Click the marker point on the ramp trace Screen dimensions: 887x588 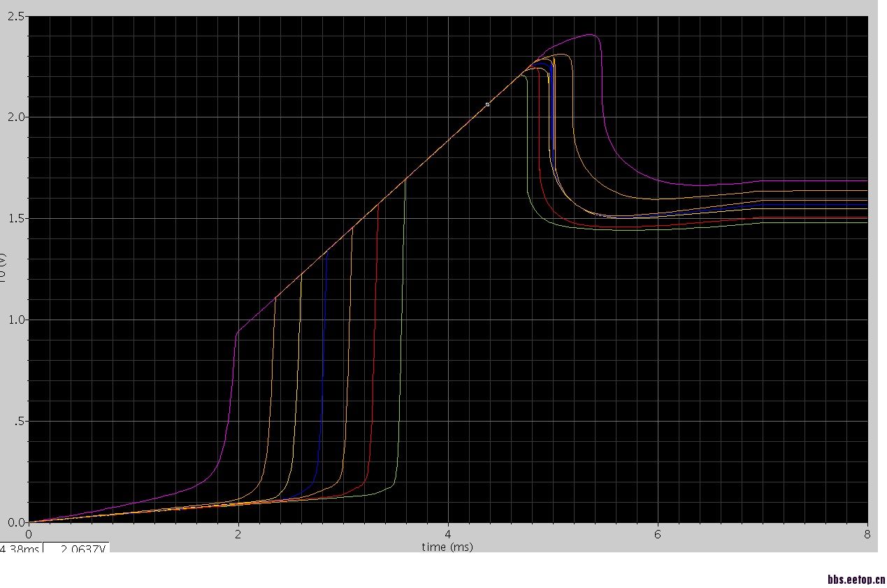[x=487, y=104]
